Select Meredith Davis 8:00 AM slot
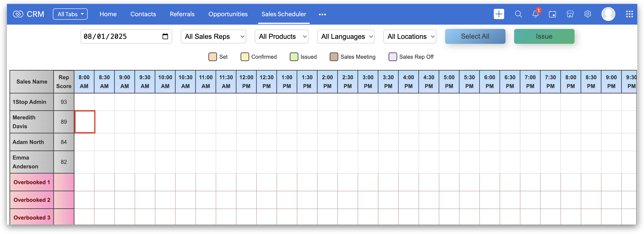Viewport: 644px width, 234px height. [x=85, y=122]
